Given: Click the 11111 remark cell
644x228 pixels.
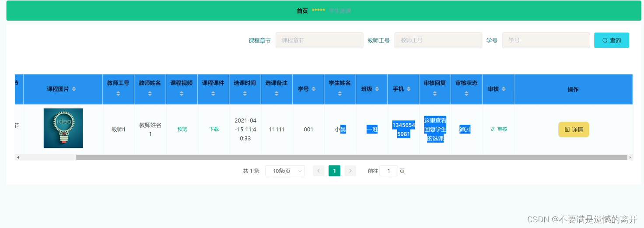Looking at the screenshot, I should point(277,130).
